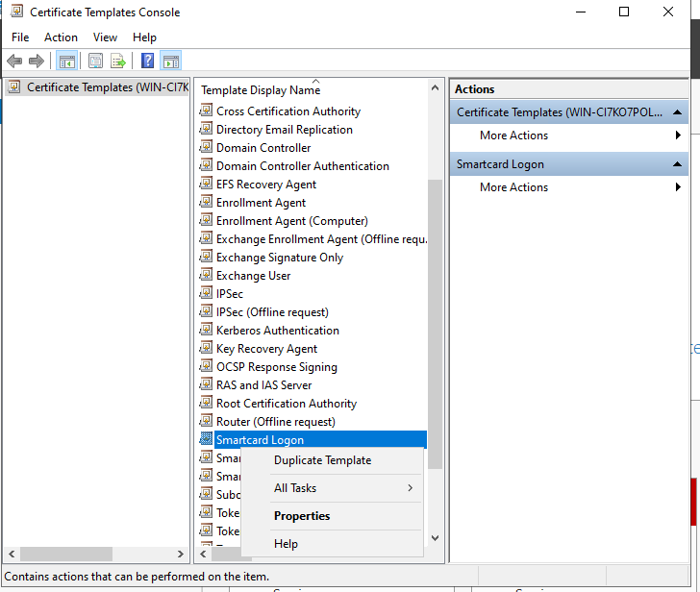
Task: Choose Duplicate Template from context menu
Action: [332, 460]
